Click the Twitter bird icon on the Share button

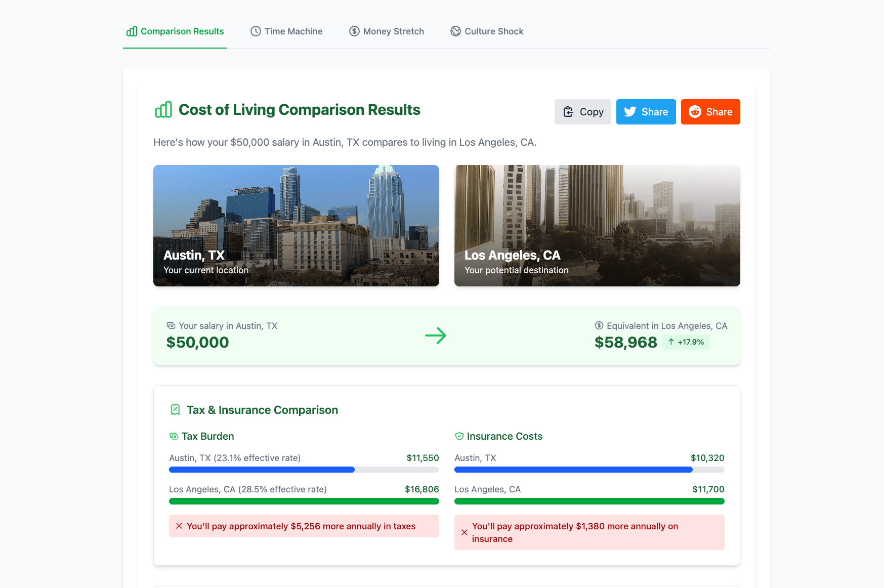coord(630,112)
